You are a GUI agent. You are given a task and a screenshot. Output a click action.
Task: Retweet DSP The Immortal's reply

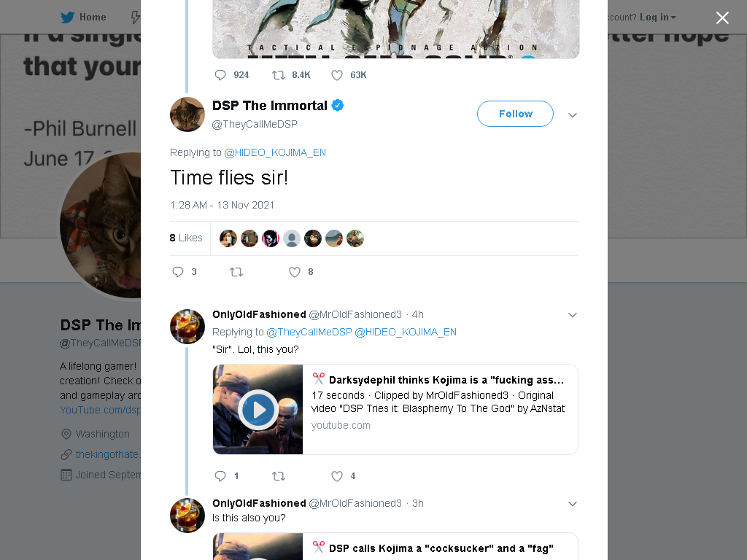(x=236, y=272)
